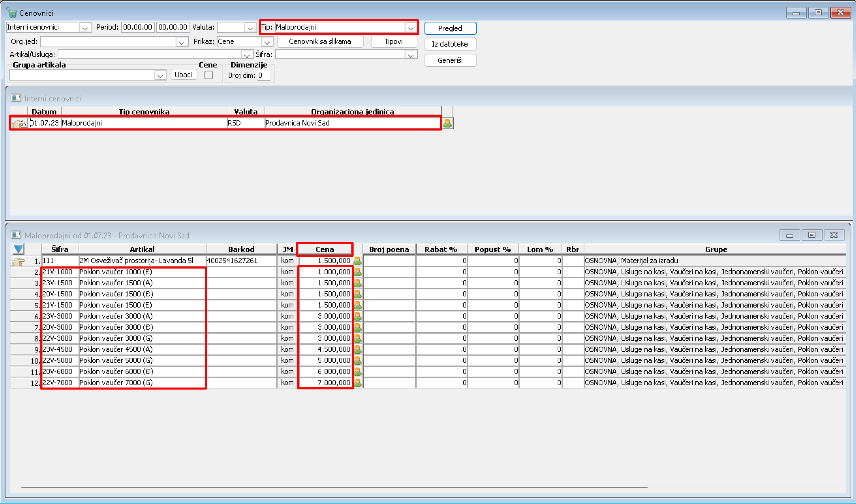Expand the Tip Maloprodajni dropdown

pos(410,27)
